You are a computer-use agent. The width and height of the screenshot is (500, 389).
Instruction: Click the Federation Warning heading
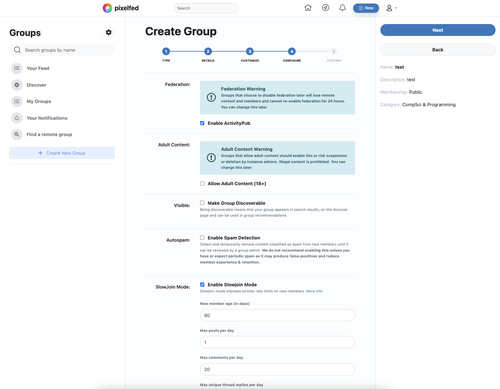[243, 89]
